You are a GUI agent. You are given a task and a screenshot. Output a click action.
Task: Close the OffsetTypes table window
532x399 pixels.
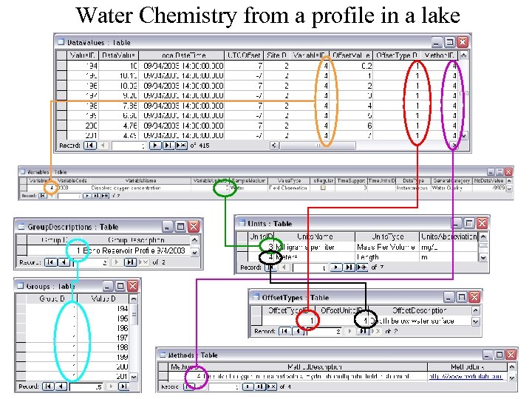pyautogui.click(x=474, y=298)
